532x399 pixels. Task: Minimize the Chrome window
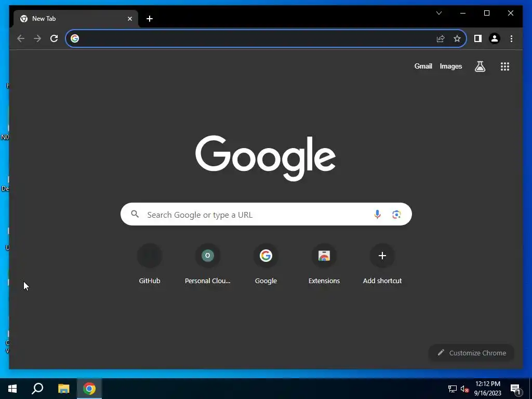(463, 13)
